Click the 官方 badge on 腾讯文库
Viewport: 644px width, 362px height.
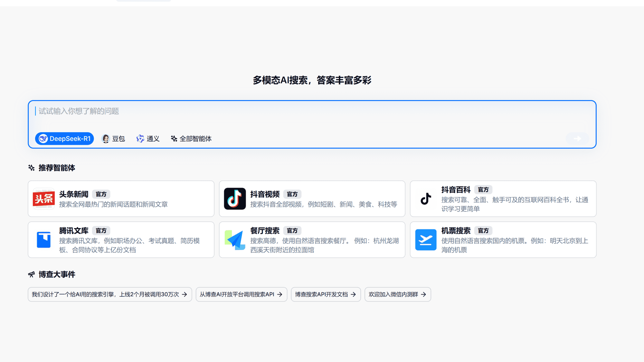pos(101,231)
